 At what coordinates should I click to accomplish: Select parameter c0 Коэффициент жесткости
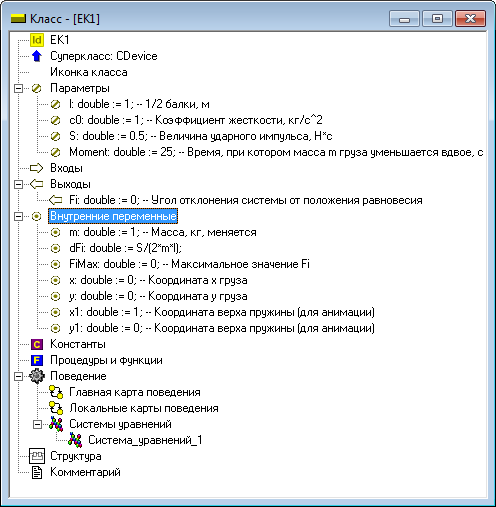click(196, 120)
